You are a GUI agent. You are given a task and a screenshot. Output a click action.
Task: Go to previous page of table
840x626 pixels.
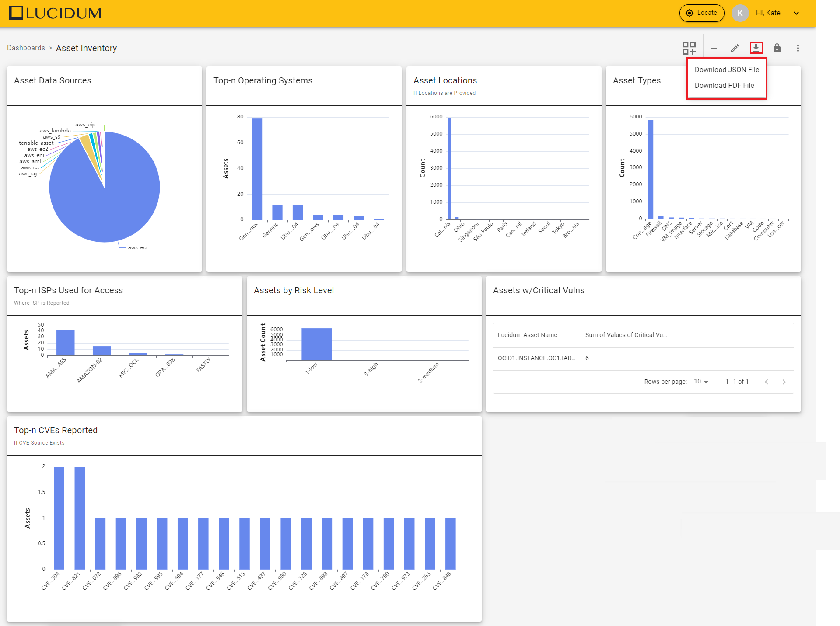tap(766, 382)
